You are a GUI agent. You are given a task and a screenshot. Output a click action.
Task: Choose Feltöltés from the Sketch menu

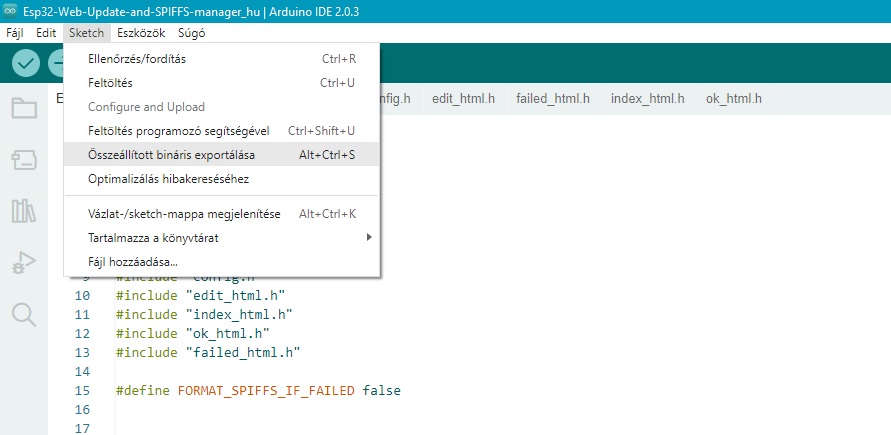222,83
